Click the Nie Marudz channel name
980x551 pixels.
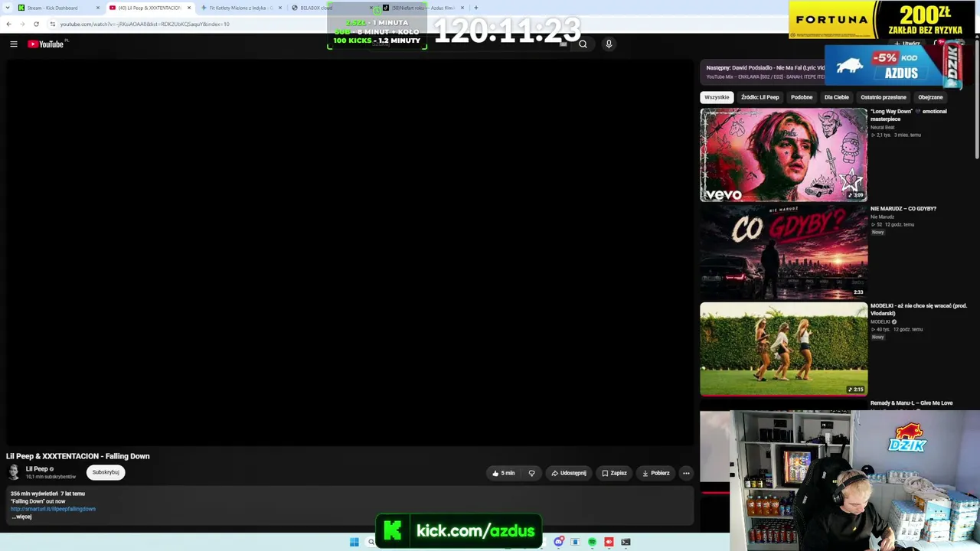(x=882, y=217)
